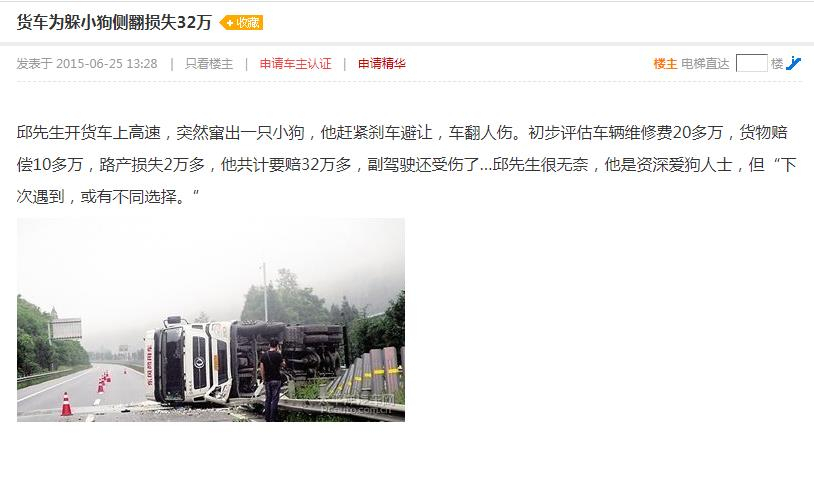Click the orange 楼主 label
The image size is (814, 500).
pos(665,64)
